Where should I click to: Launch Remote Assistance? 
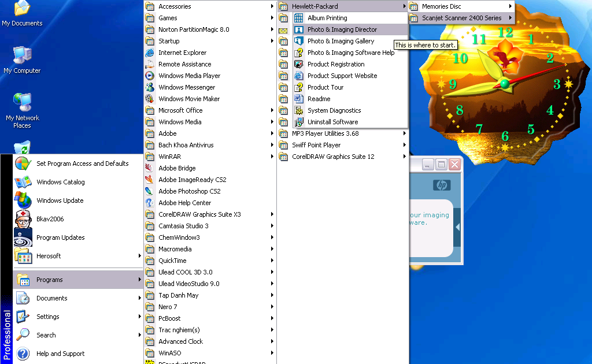210,64
